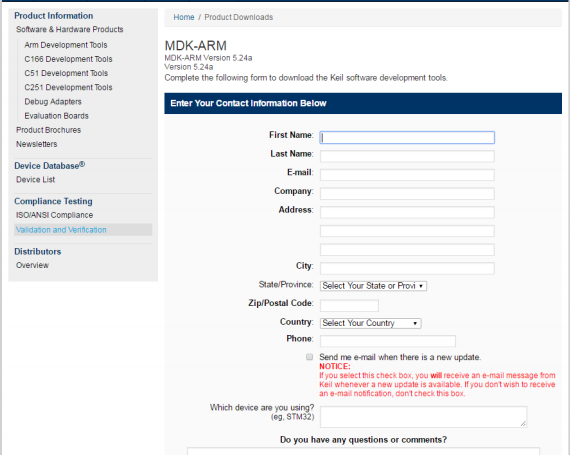Open the State/Province dropdown
The height and width of the screenshot is (455, 570).
pyautogui.click(x=373, y=286)
